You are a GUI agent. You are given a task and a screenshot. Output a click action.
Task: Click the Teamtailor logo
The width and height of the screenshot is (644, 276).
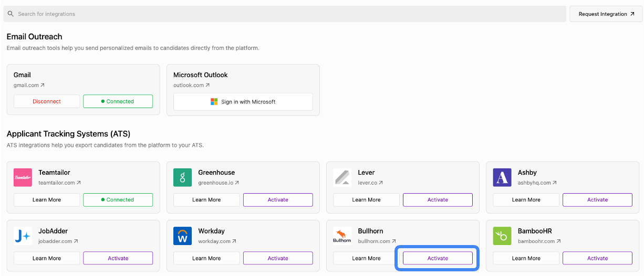coord(23,177)
